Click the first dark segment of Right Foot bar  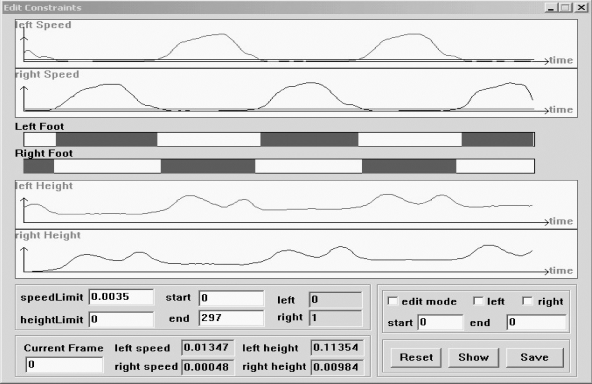(x=39, y=166)
